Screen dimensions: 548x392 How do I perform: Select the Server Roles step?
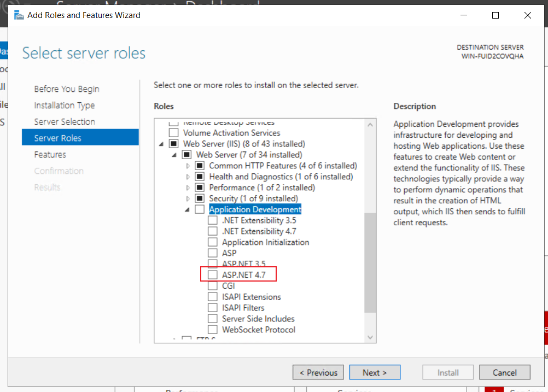click(x=80, y=137)
